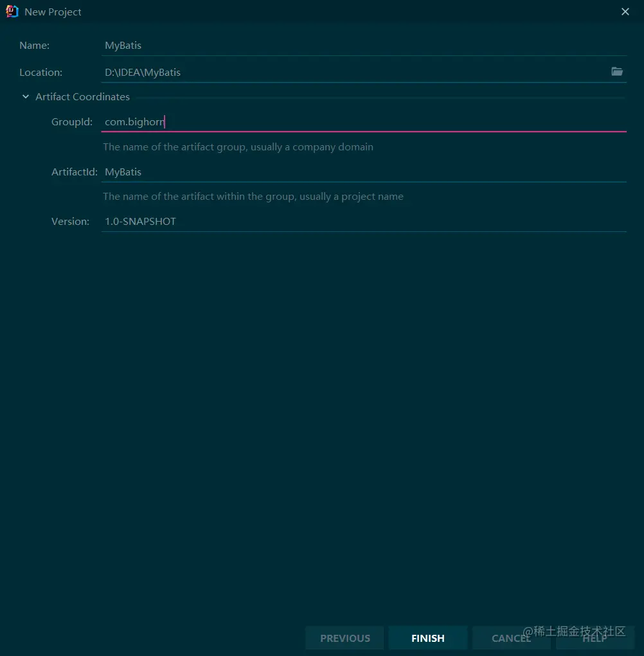The height and width of the screenshot is (656, 644).
Task: Click the ArtifactId input field
Action: click(364, 172)
